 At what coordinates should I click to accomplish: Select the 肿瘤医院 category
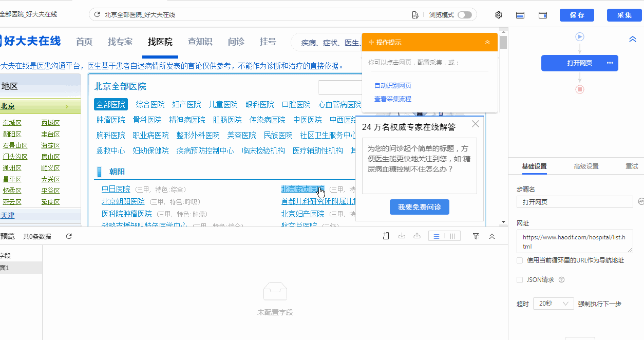pyautogui.click(x=111, y=120)
